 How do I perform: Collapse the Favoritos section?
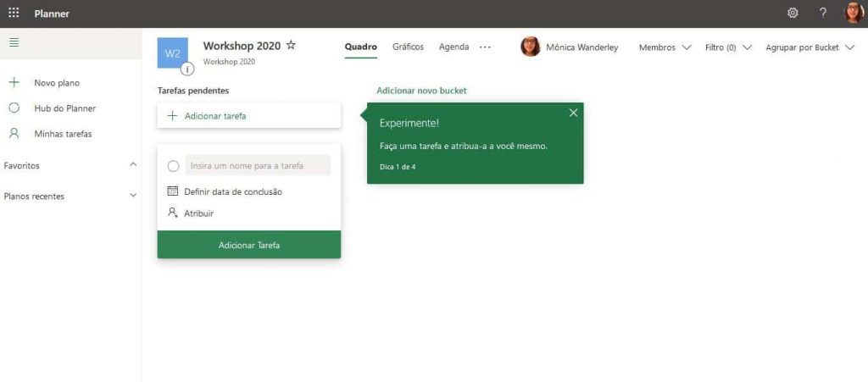pyautogui.click(x=132, y=165)
